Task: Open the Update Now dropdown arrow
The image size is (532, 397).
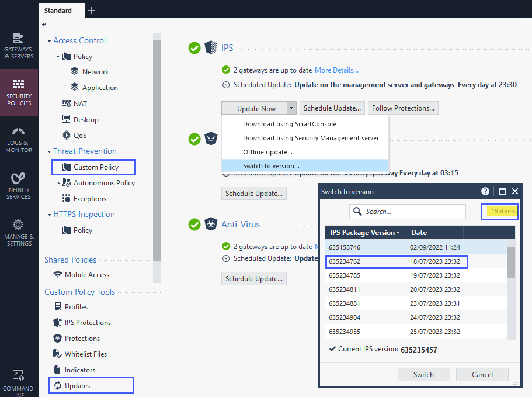Action: coord(291,108)
